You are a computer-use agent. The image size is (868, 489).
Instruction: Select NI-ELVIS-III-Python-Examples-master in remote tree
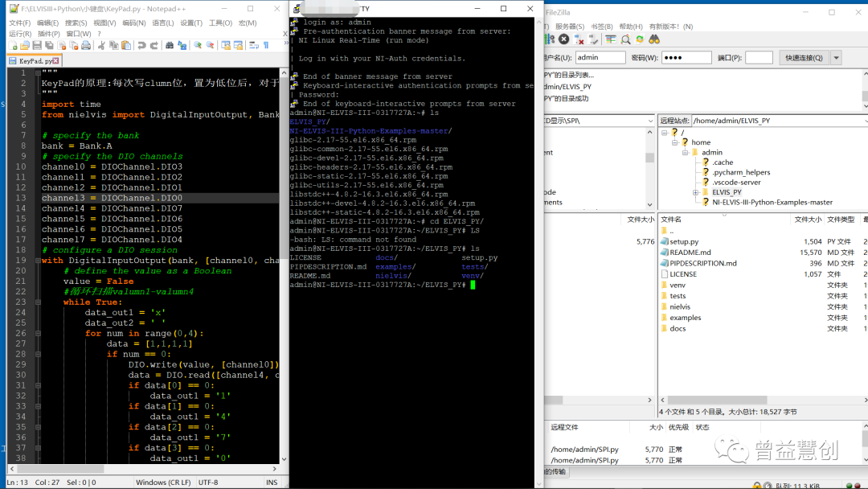(x=772, y=202)
